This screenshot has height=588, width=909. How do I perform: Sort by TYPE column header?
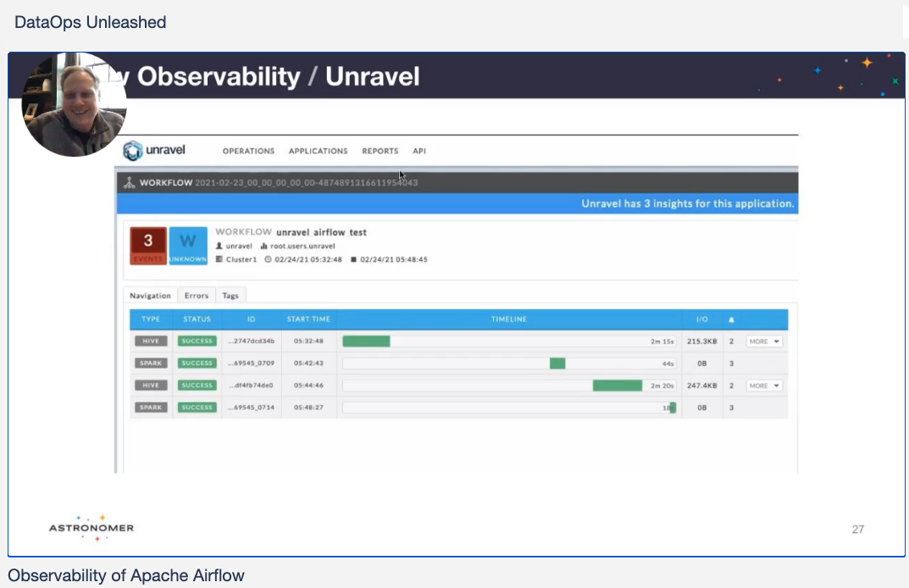pyautogui.click(x=151, y=319)
